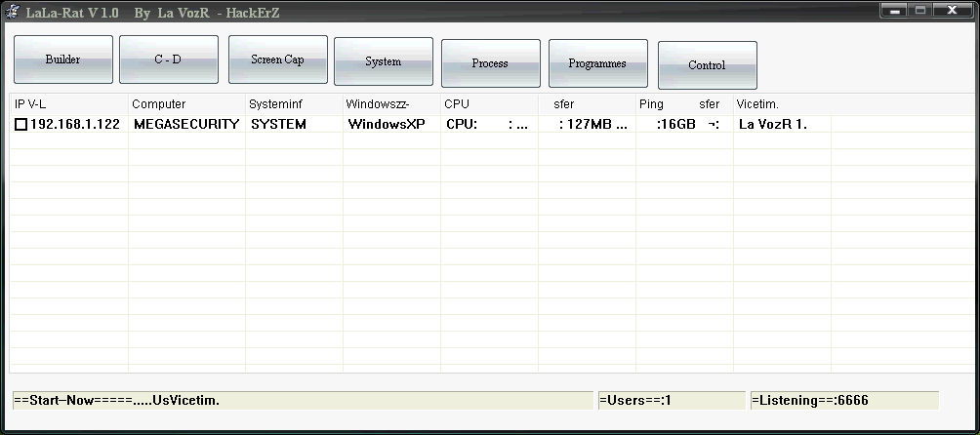Click the Listening port 6666 status field
Image resolution: width=980 pixels, height=435 pixels.
tap(843, 400)
